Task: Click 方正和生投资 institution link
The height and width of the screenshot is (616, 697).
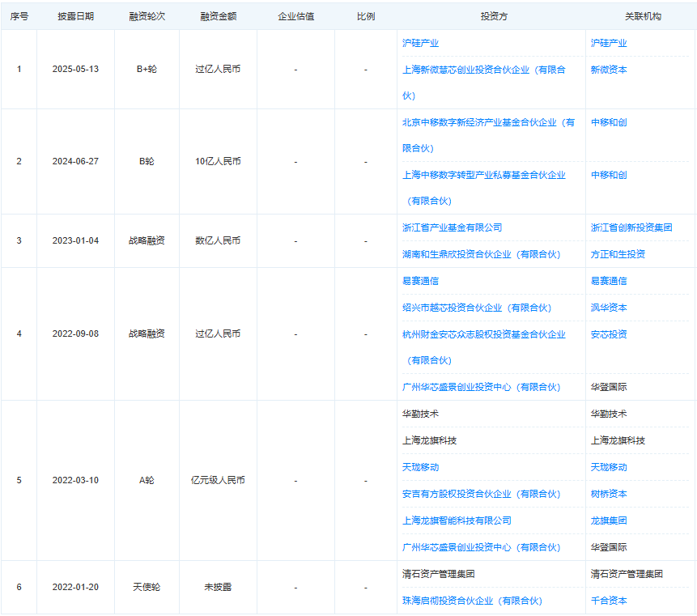Action: (618, 255)
